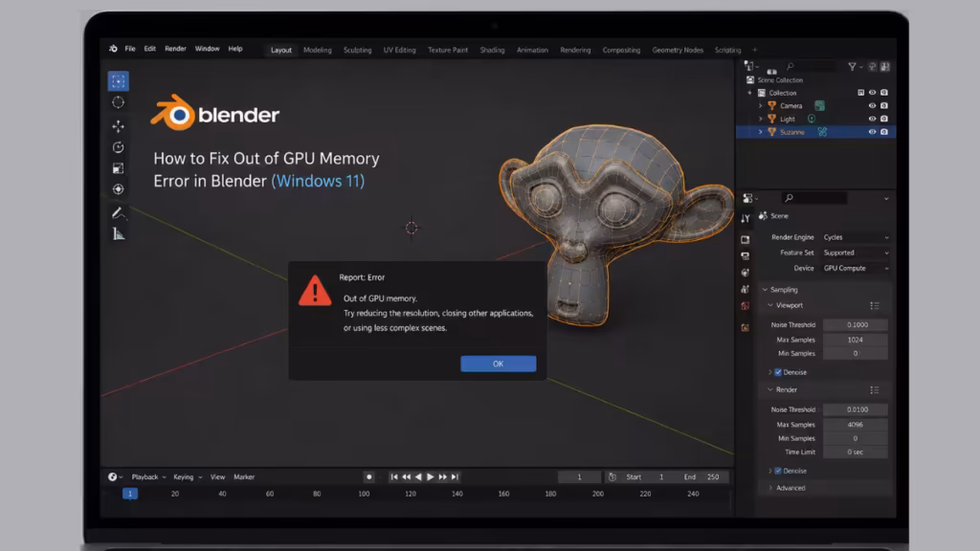This screenshot has width=980, height=551.
Task: Open the timeline View menu
Action: point(217,476)
